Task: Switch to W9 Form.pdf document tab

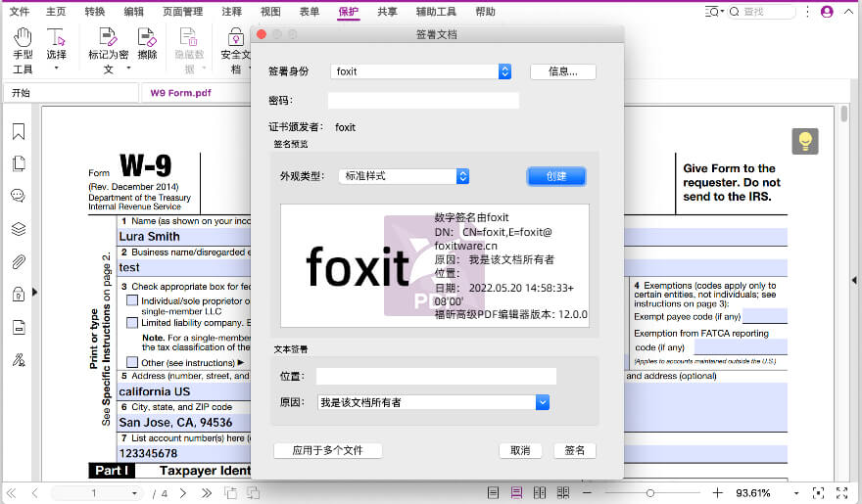Action: (180, 93)
